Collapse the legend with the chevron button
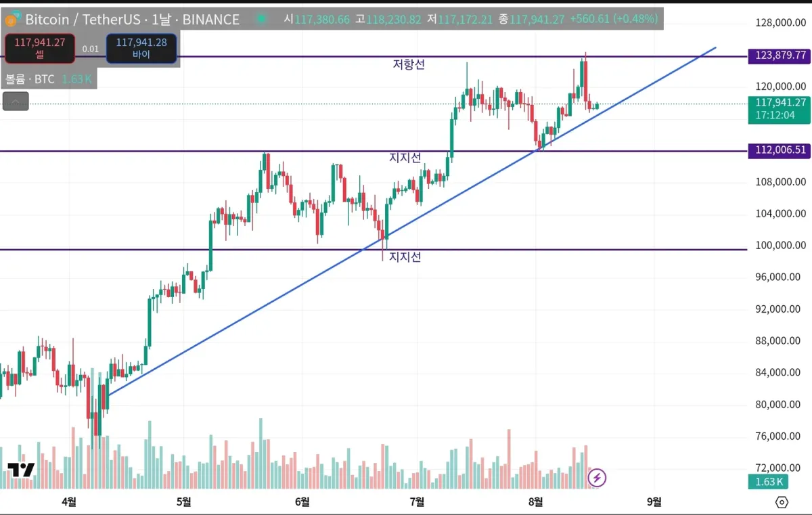812x515 pixels. pyautogui.click(x=16, y=102)
